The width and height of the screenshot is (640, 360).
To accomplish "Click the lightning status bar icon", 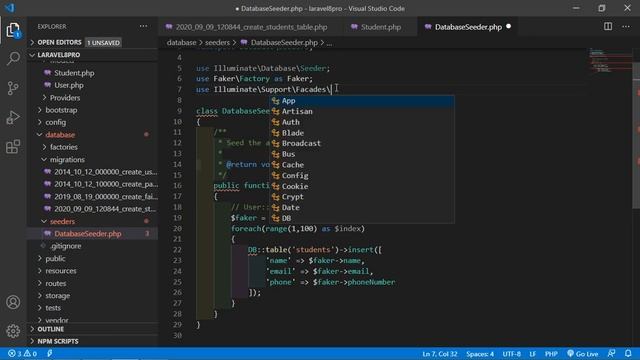I will 50,353.
